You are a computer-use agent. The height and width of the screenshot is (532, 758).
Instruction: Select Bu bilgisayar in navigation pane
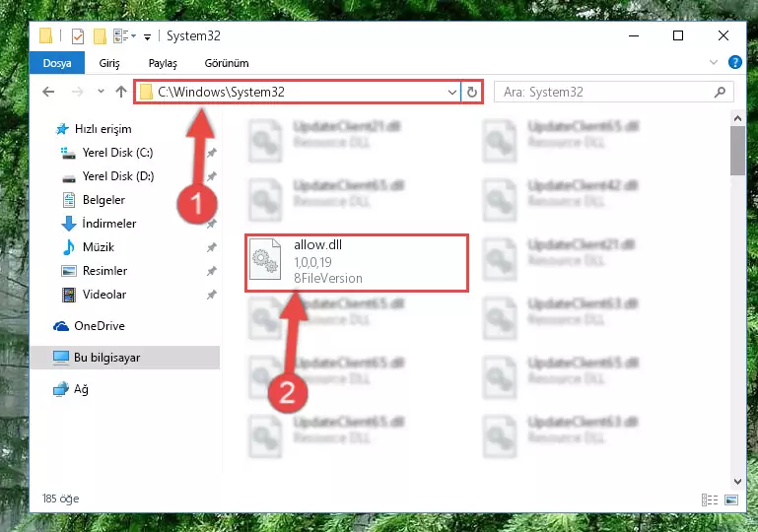point(125,358)
